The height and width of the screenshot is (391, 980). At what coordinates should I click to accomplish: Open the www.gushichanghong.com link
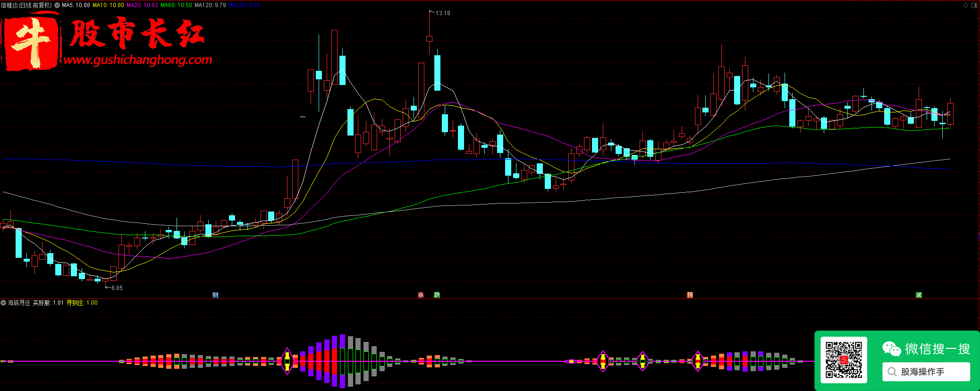(138, 60)
